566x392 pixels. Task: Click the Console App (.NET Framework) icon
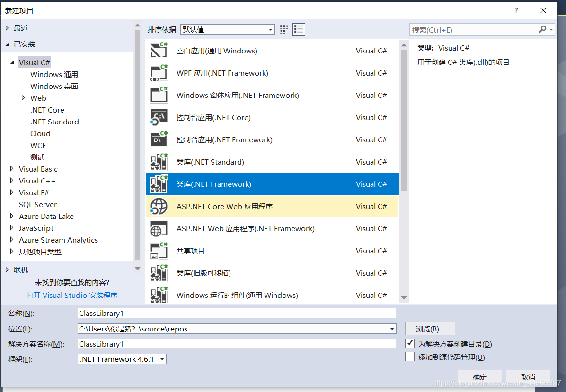click(159, 139)
